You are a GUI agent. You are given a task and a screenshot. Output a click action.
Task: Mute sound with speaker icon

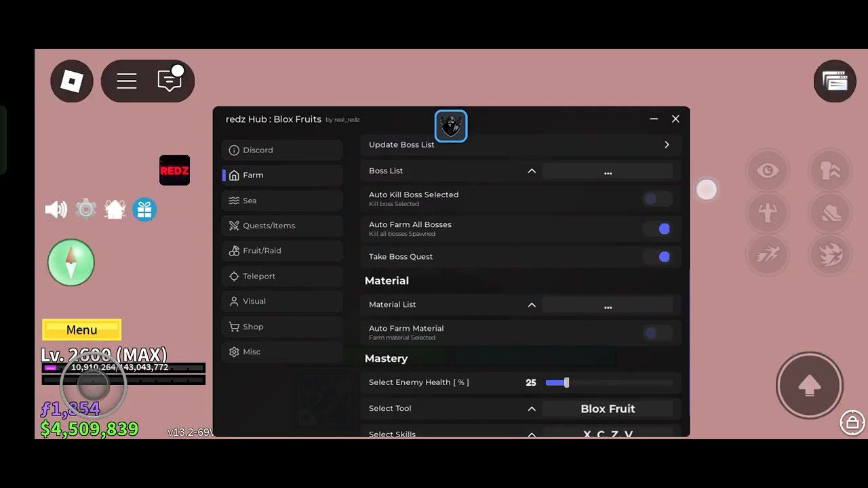click(56, 209)
